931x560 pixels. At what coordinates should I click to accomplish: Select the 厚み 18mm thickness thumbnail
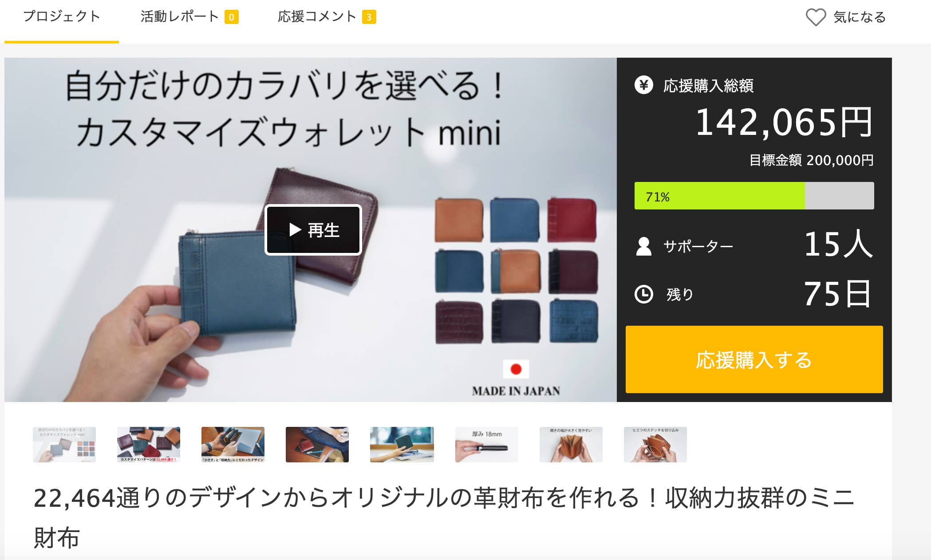[x=487, y=444]
